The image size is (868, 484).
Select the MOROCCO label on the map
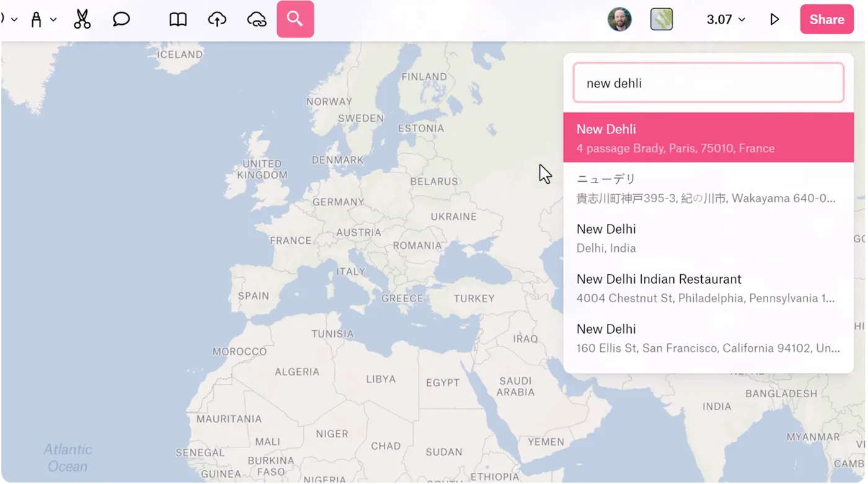click(x=239, y=352)
